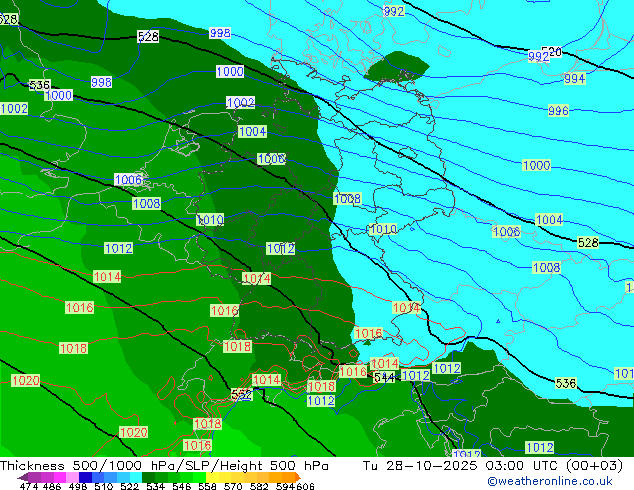This screenshot has width=634, height=490.
Task: Click the 536 label above the left 1000 label
Action: click(40, 85)
